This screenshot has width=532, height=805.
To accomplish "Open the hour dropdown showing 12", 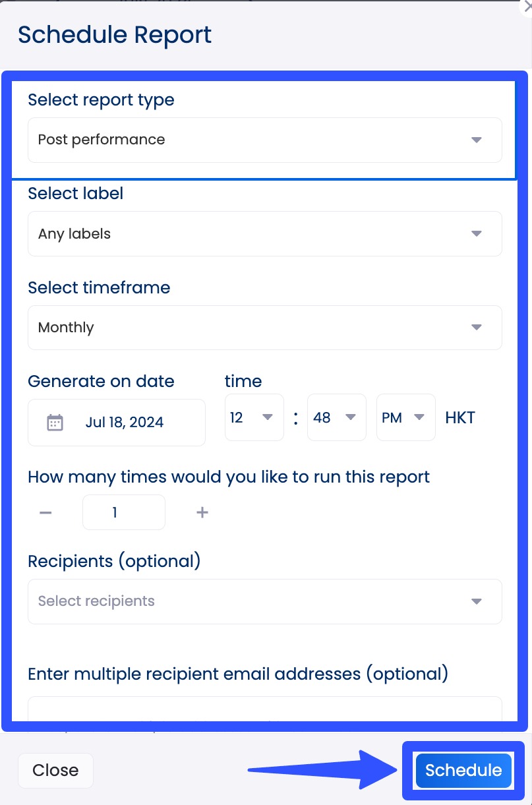I will pyautogui.click(x=254, y=417).
